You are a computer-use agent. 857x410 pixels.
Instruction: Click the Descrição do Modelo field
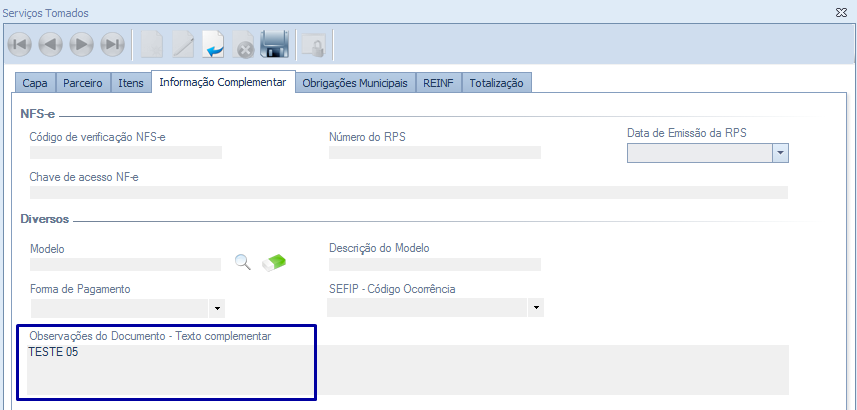tap(435, 265)
